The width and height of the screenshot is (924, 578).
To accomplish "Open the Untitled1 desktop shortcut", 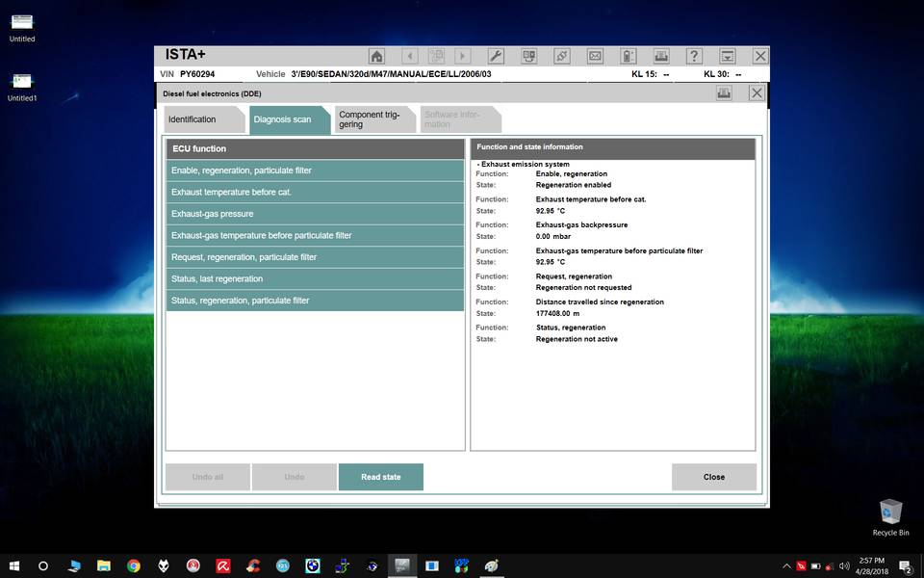I will coord(22,88).
